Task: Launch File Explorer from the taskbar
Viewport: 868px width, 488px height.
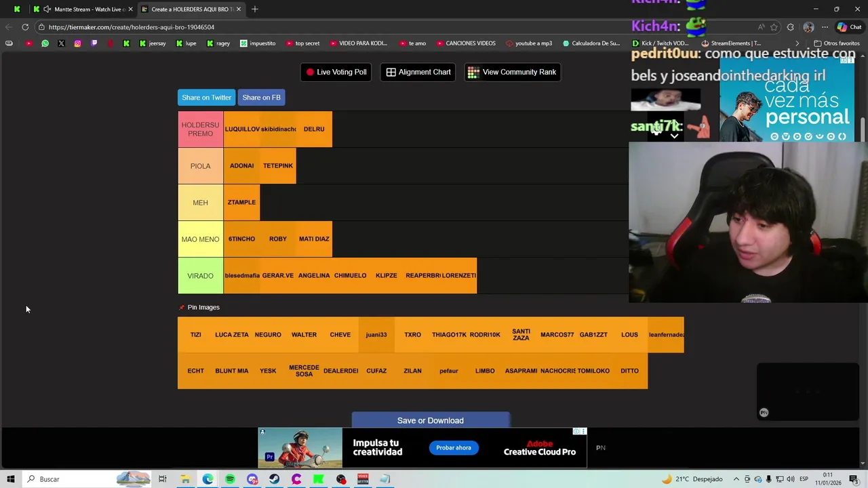Action: pyautogui.click(x=185, y=479)
